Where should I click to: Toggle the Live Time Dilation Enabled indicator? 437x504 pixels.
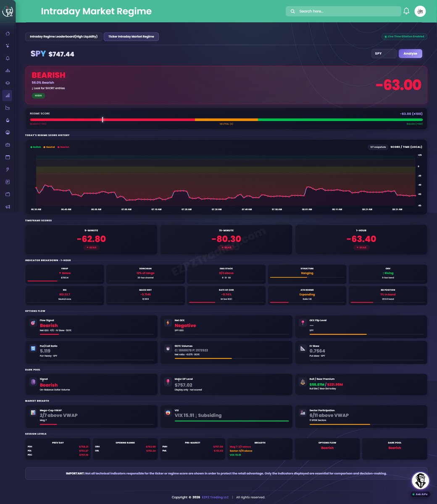[404, 37]
